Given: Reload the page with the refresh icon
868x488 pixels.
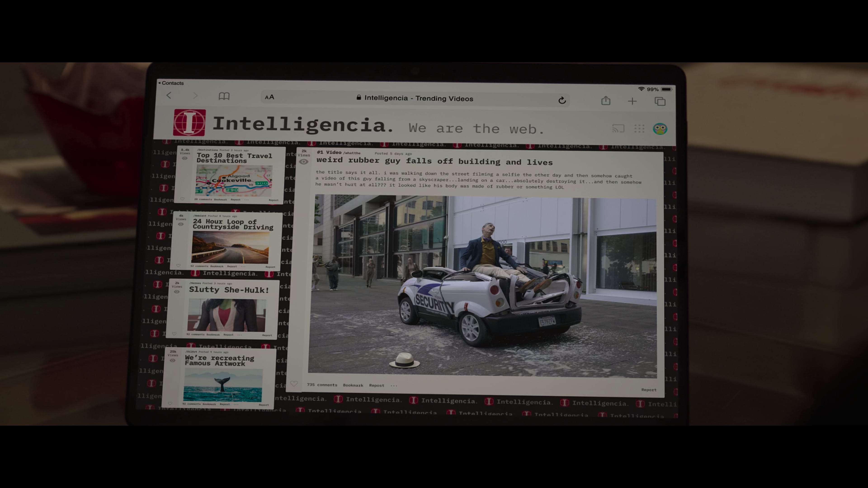Looking at the screenshot, I should point(562,100).
